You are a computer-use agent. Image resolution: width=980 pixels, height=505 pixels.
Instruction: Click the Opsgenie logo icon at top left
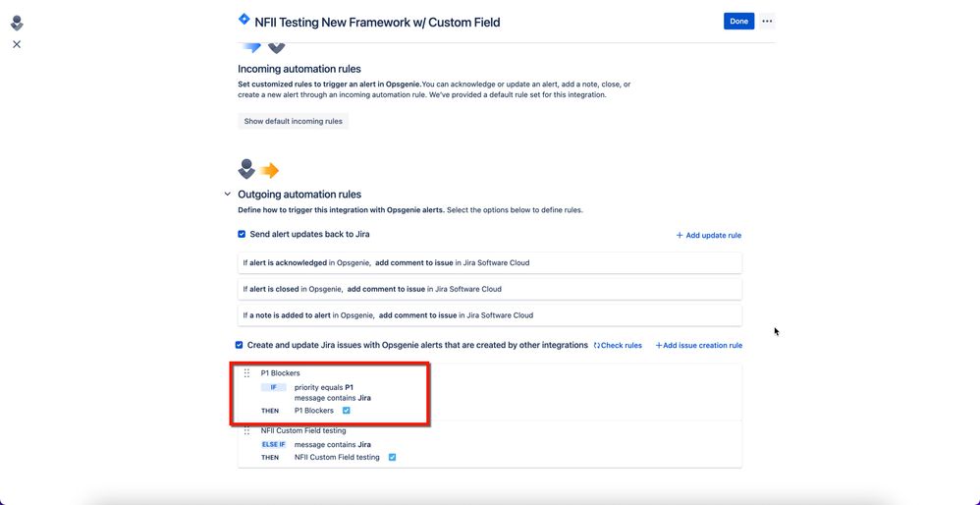(x=17, y=24)
